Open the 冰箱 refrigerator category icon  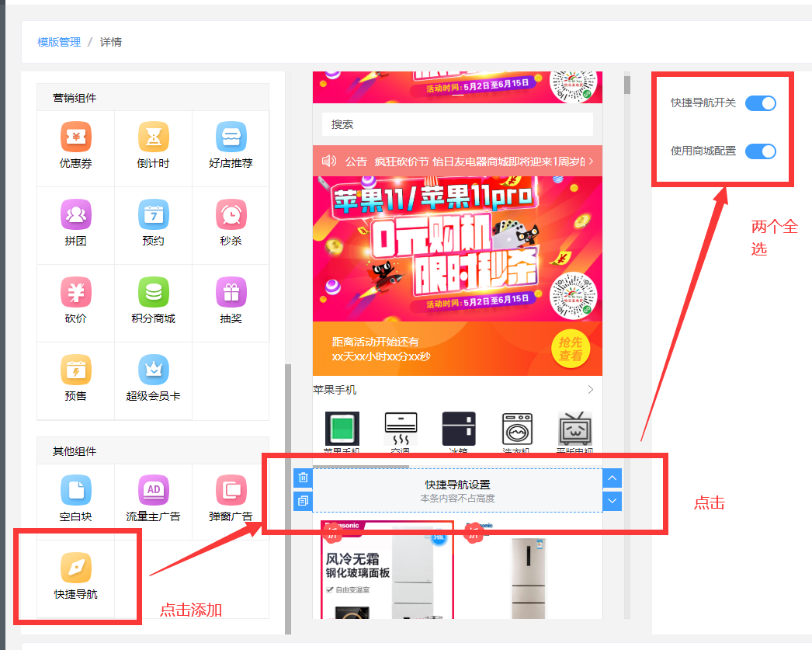pos(458,429)
